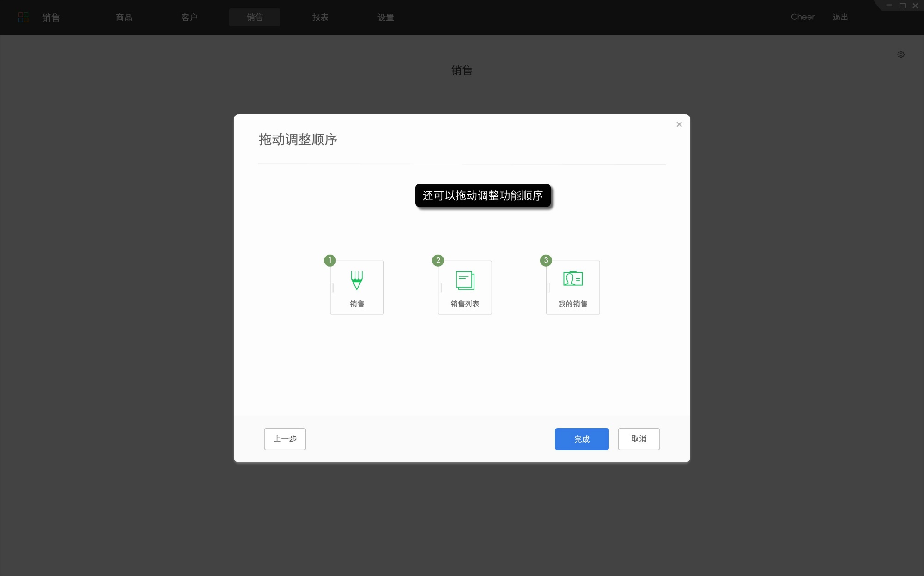Switch to the 报表 tab

(320, 17)
